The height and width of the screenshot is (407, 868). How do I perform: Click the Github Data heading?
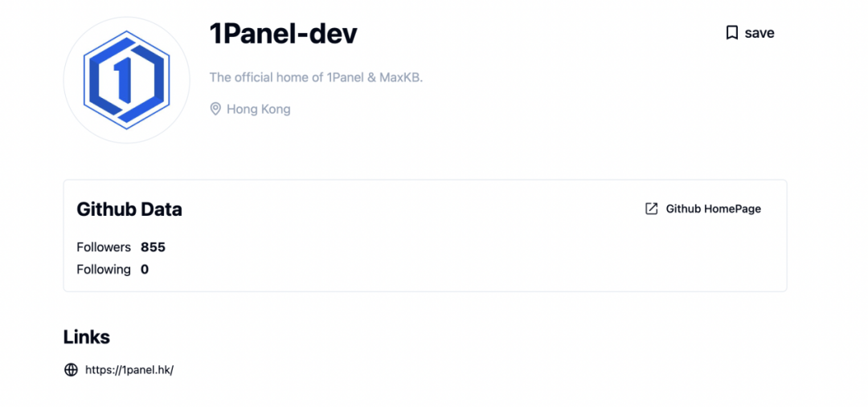coord(129,210)
